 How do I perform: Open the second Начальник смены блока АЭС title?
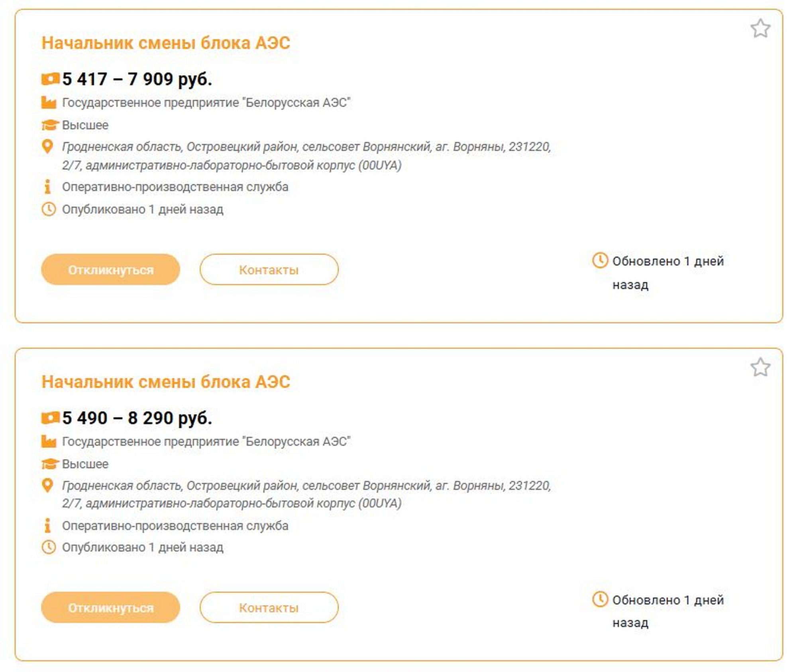pos(166,381)
